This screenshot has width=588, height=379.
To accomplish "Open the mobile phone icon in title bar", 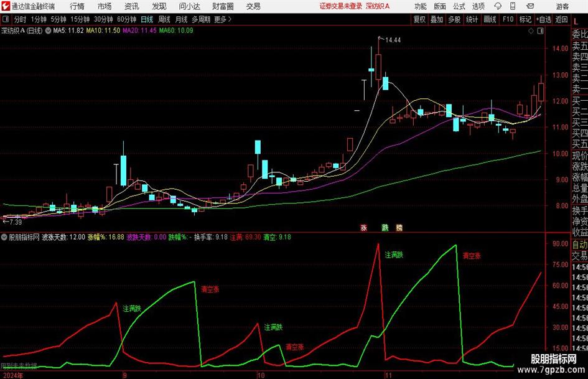I will tap(513, 6).
